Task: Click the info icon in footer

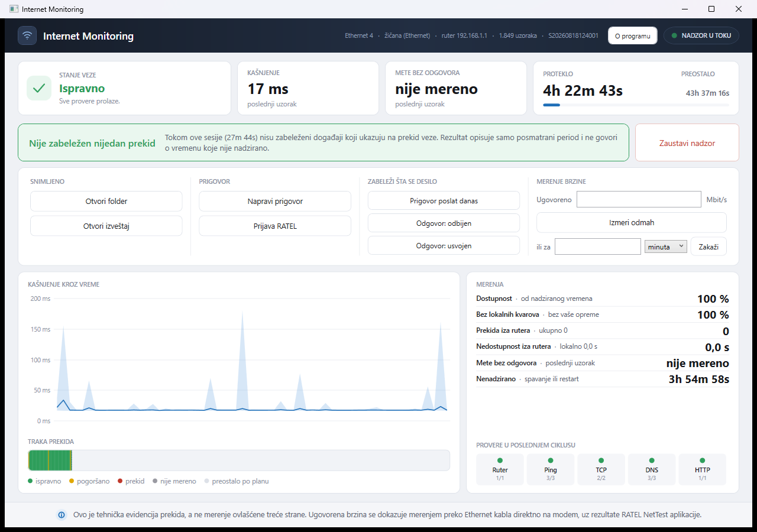Action: coord(62,515)
